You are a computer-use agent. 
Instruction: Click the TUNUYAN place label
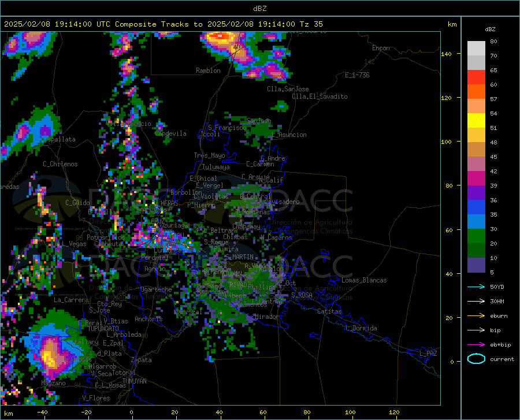[134, 381]
